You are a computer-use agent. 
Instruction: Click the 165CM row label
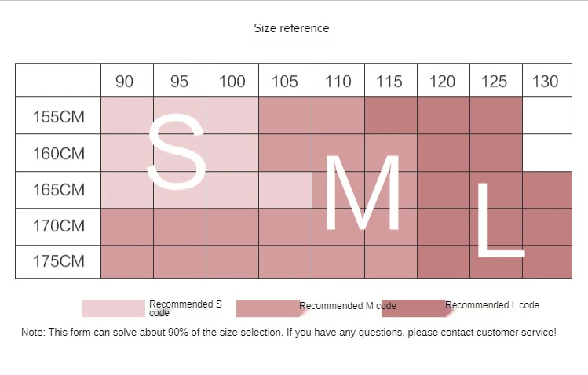click(58, 190)
